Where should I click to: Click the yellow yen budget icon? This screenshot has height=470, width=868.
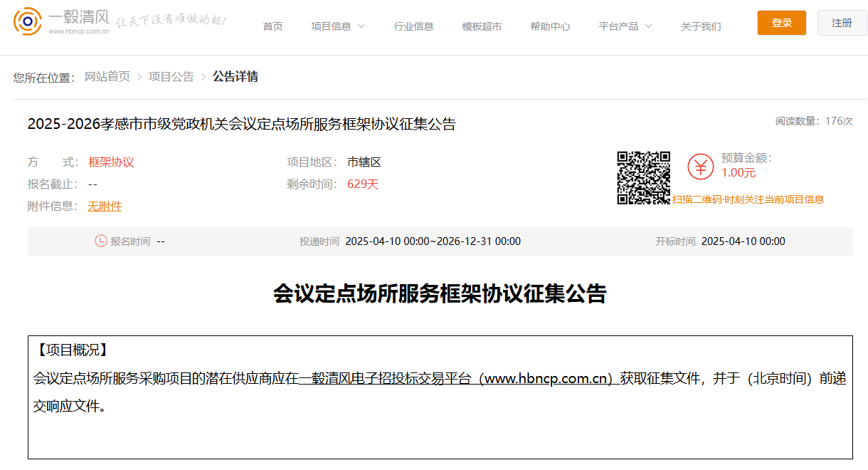click(701, 166)
